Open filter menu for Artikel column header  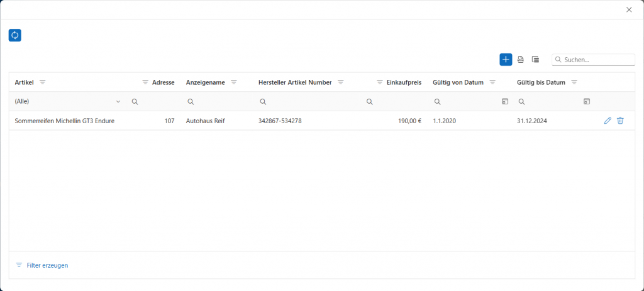tap(43, 82)
